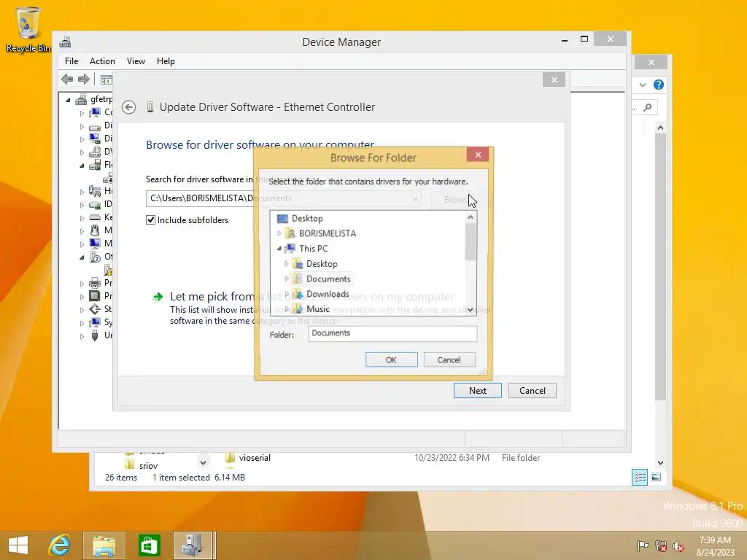Expand the Documents folder node
Image resolution: width=747 pixels, height=560 pixels.
(x=286, y=279)
